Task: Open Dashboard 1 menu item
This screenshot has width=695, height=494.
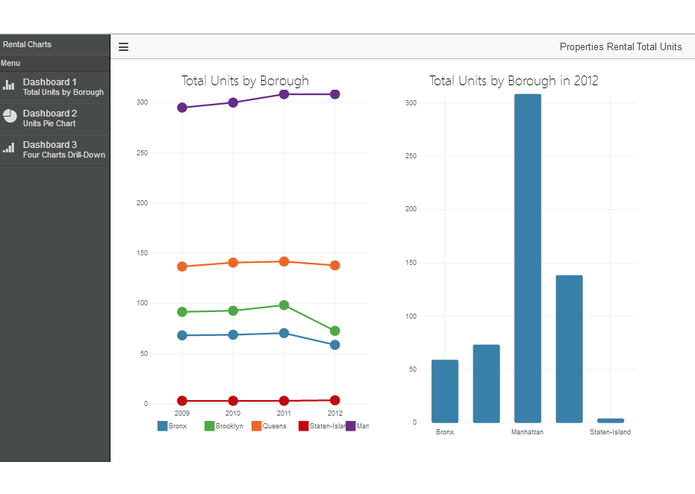Action: pyautogui.click(x=55, y=87)
